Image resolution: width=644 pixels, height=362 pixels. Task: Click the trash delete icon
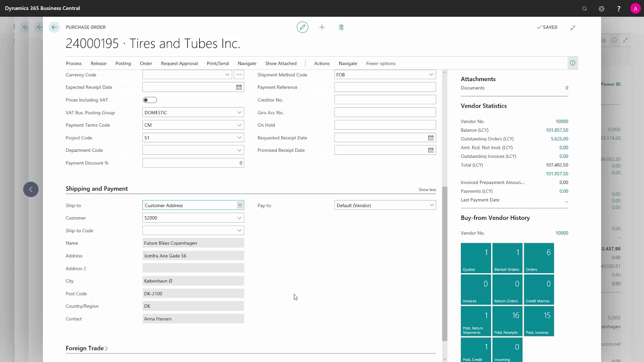coord(341,27)
